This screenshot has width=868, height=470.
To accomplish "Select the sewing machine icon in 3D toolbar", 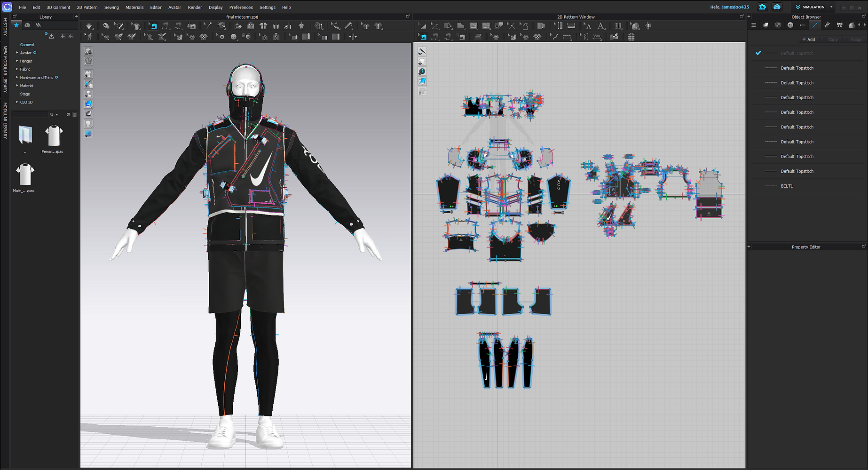I will tap(191, 26).
